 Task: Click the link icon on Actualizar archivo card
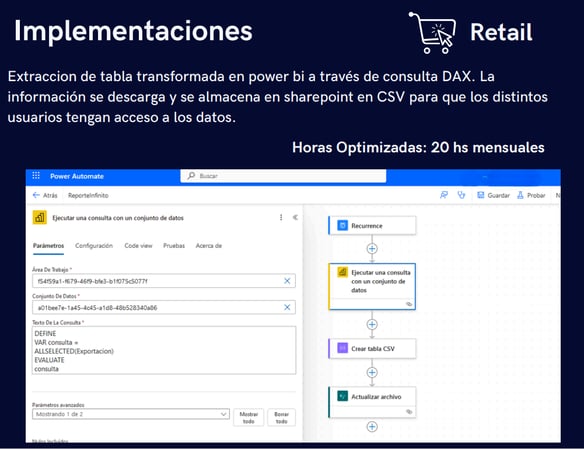point(409,412)
